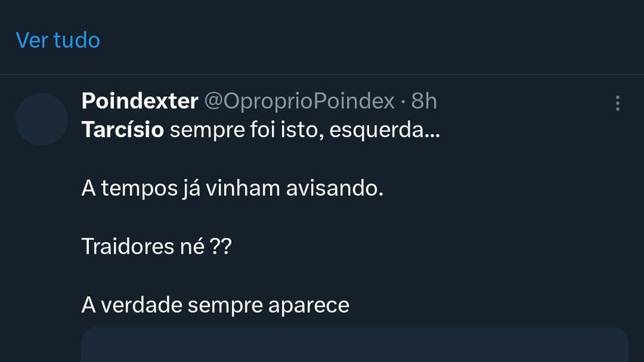Open the Poindexter display name
Screen dimensions: 644x362
(140, 101)
